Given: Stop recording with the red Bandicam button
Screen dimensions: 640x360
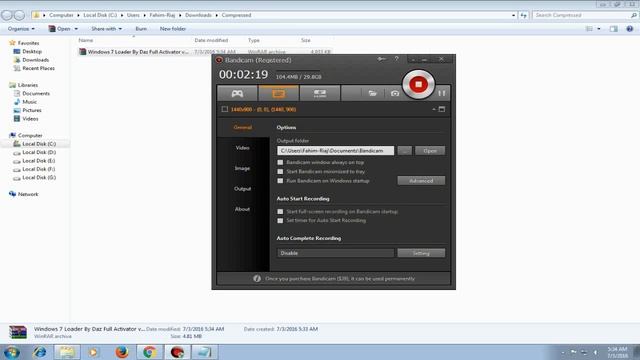Looking at the screenshot, I should pos(418,84).
